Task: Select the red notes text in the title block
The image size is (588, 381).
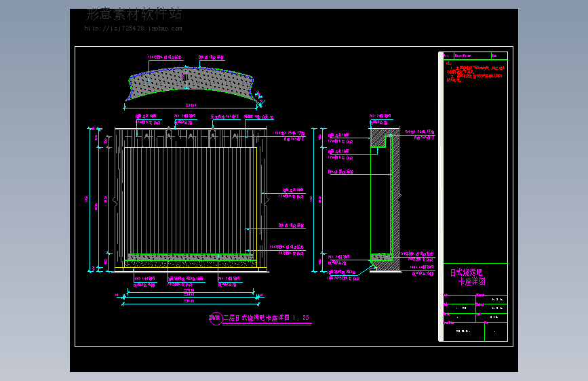Action: click(475, 73)
